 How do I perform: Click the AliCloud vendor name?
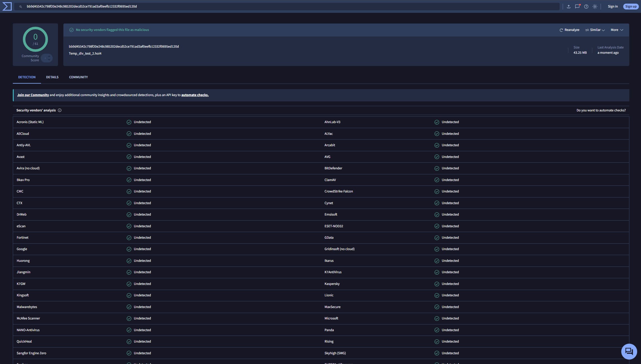point(23,134)
